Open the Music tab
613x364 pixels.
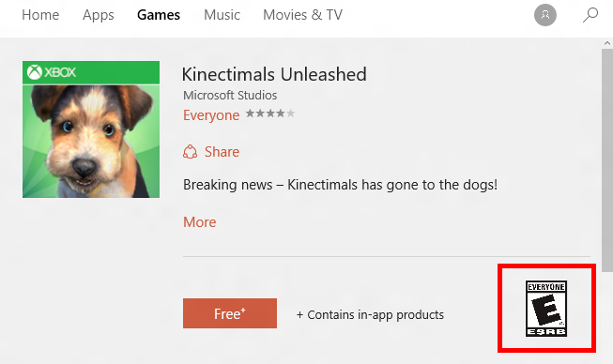(222, 15)
